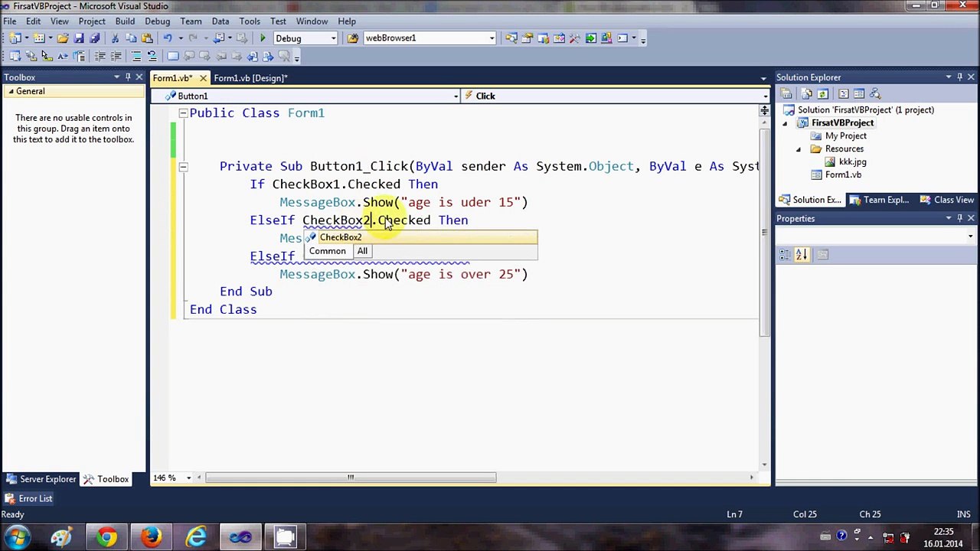Select the Common tab in IntelliSense popup
Screen dimensions: 980x551
328,251
